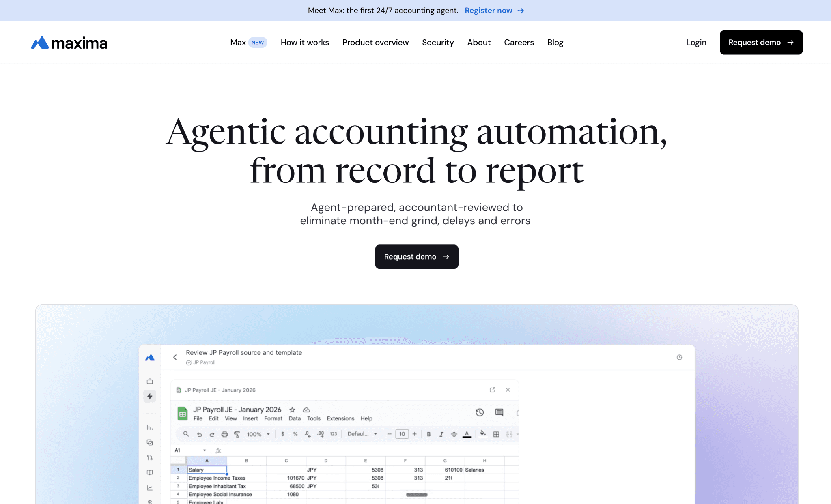Open the 100% zoom dropdown
831x504 pixels.
(x=258, y=434)
